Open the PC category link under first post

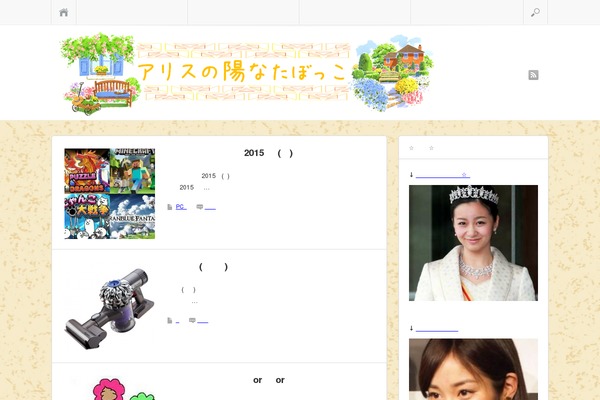point(181,207)
